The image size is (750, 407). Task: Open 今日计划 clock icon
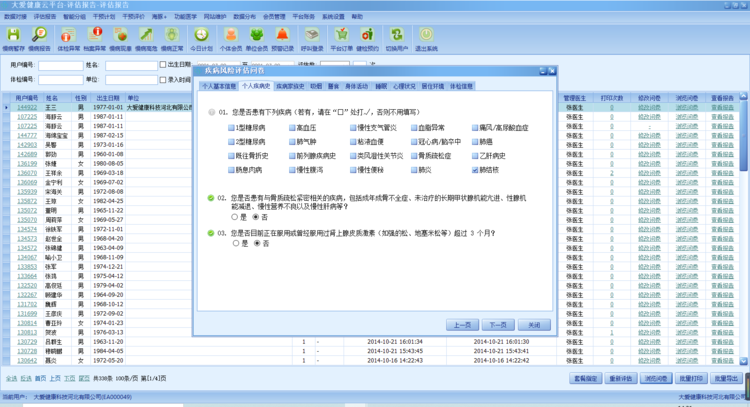click(201, 34)
